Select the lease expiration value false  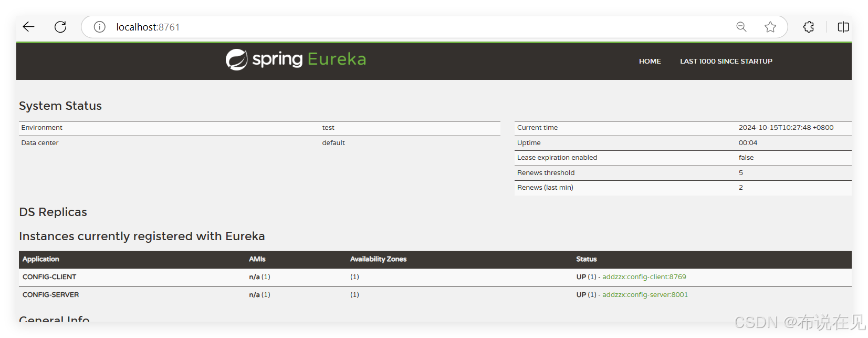[746, 158]
